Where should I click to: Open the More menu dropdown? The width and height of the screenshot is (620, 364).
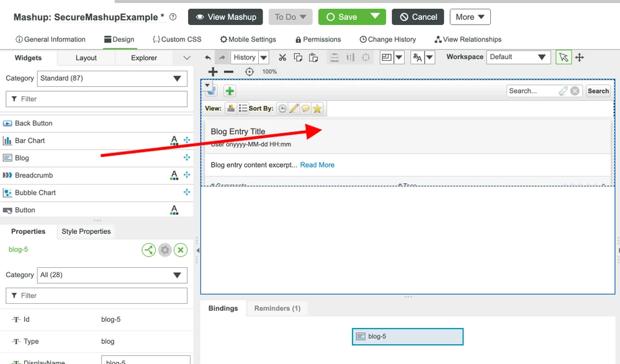(470, 17)
